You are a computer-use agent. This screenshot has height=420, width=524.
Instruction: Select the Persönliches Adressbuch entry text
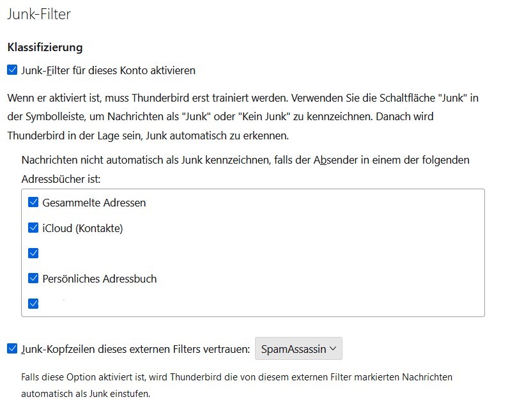point(99,279)
